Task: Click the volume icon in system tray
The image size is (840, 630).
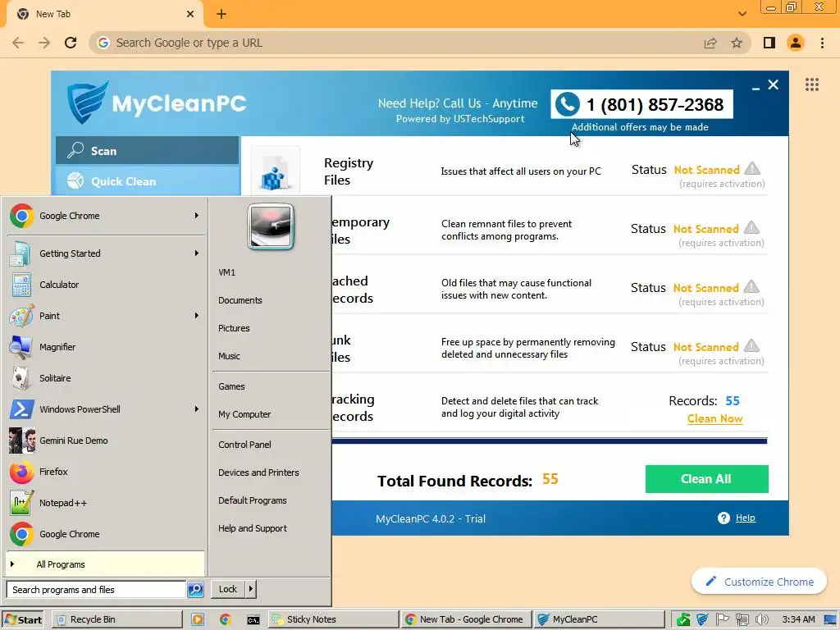Action: point(761,620)
